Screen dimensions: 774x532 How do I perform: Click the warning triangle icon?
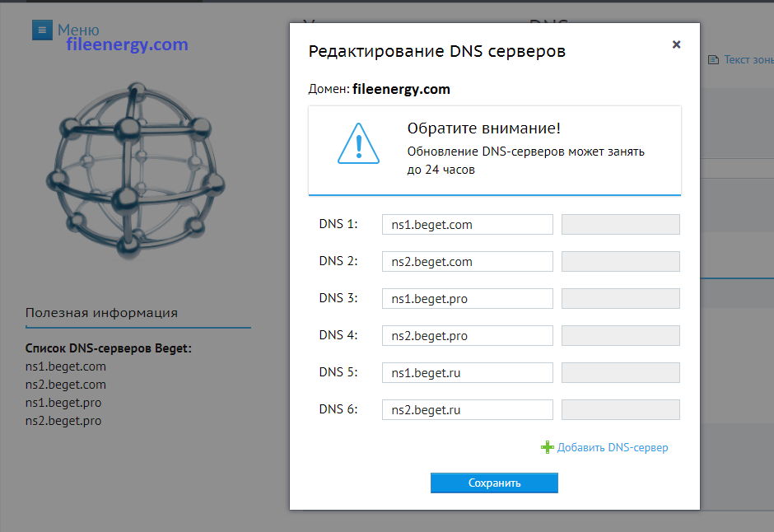(x=358, y=143)
